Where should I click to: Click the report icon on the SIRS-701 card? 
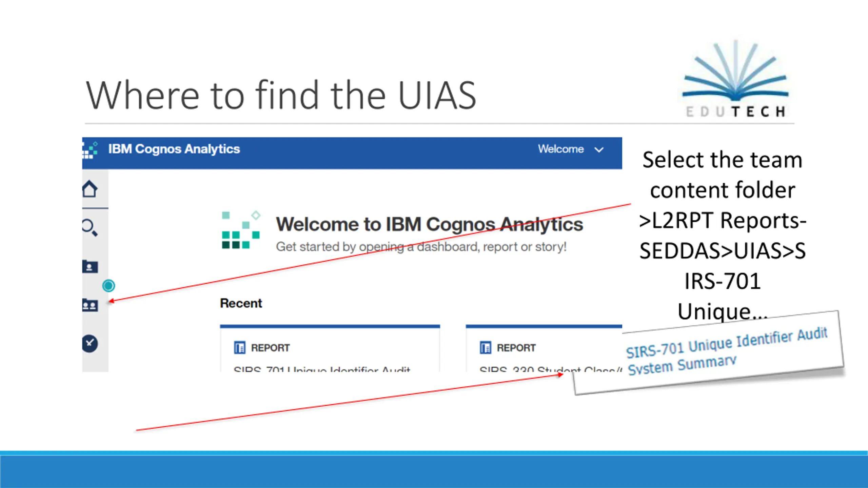pos(240,348)
